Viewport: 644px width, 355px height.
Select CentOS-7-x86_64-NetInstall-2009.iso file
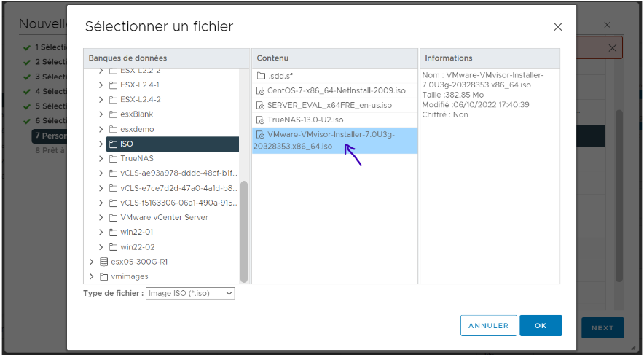tap(334, 91)
